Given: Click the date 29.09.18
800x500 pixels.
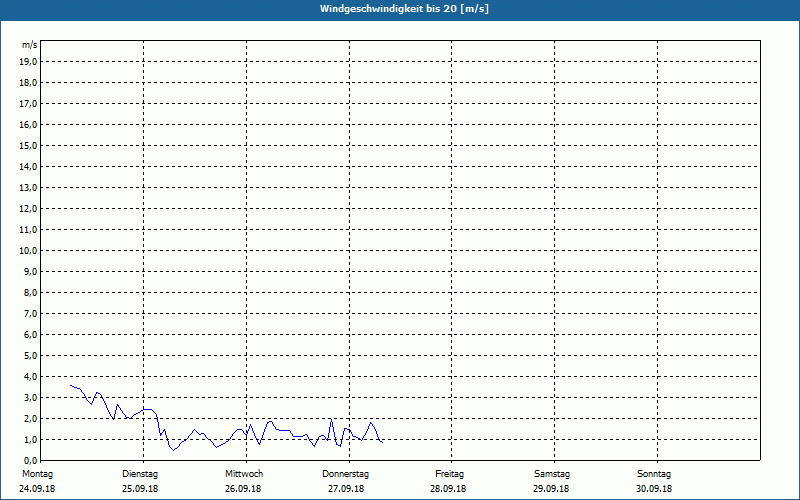Looking at the screenshot, I should (x=551, y=489).
